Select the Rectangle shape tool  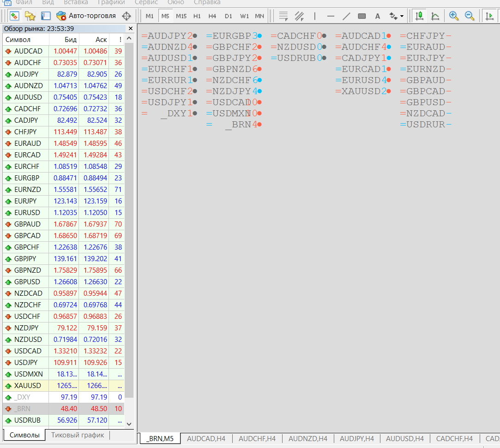pyautogui.click(x=361, y=16)
